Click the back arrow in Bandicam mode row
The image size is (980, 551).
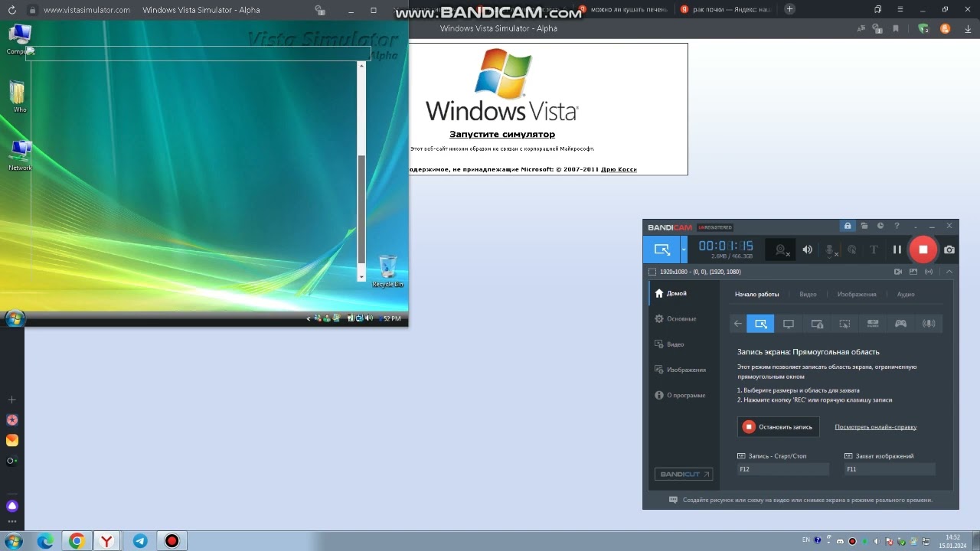pos(737,324)
